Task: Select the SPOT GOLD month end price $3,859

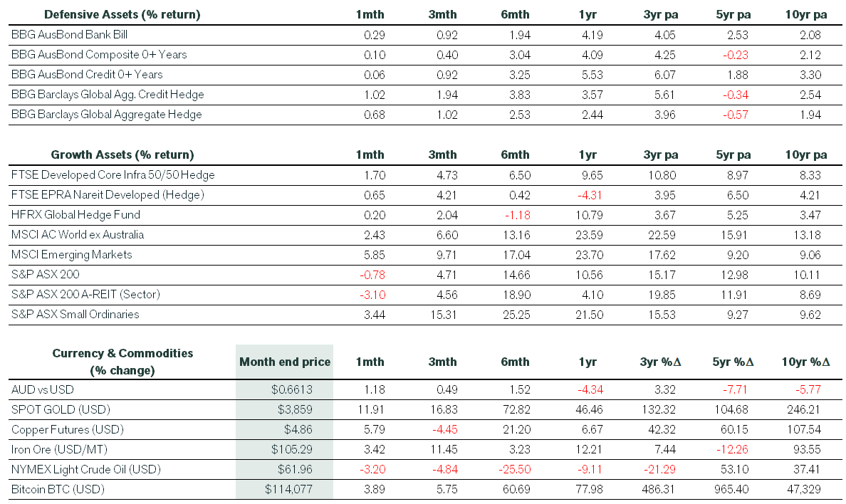Action: tap(294, 409)
